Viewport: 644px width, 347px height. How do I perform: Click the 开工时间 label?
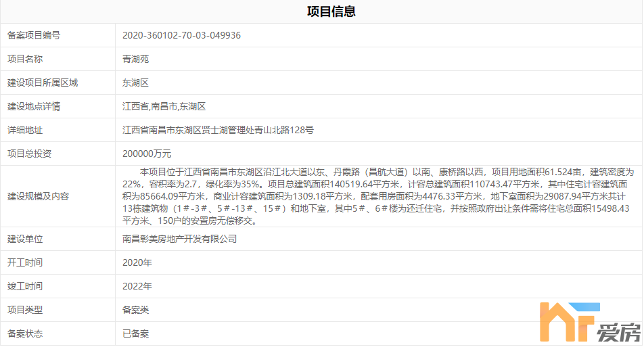tap(25, 263)
